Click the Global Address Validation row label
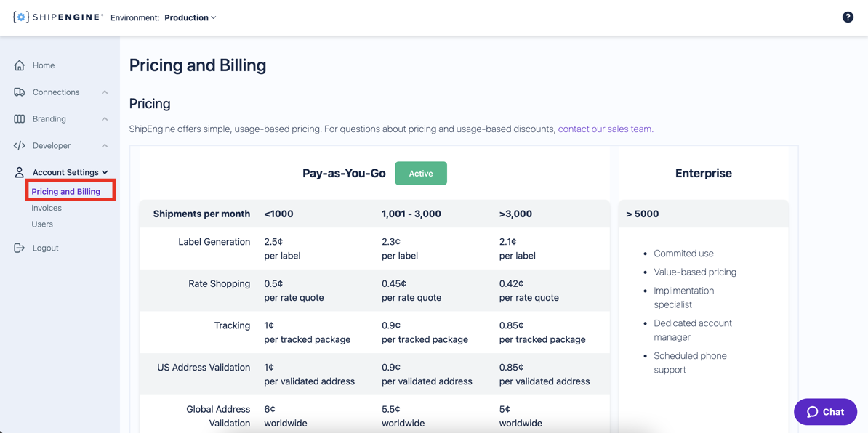The height and width of the screenshot is (433, 868). pos(218,416)
